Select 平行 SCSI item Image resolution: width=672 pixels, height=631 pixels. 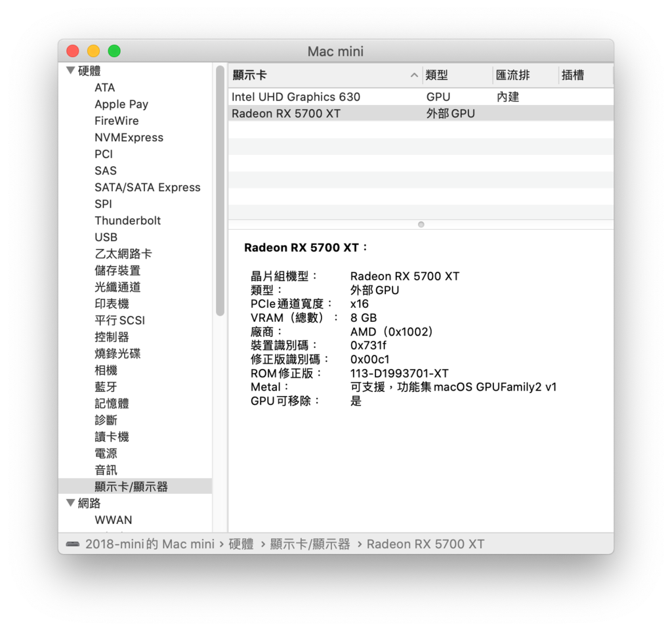pos(120,320)
